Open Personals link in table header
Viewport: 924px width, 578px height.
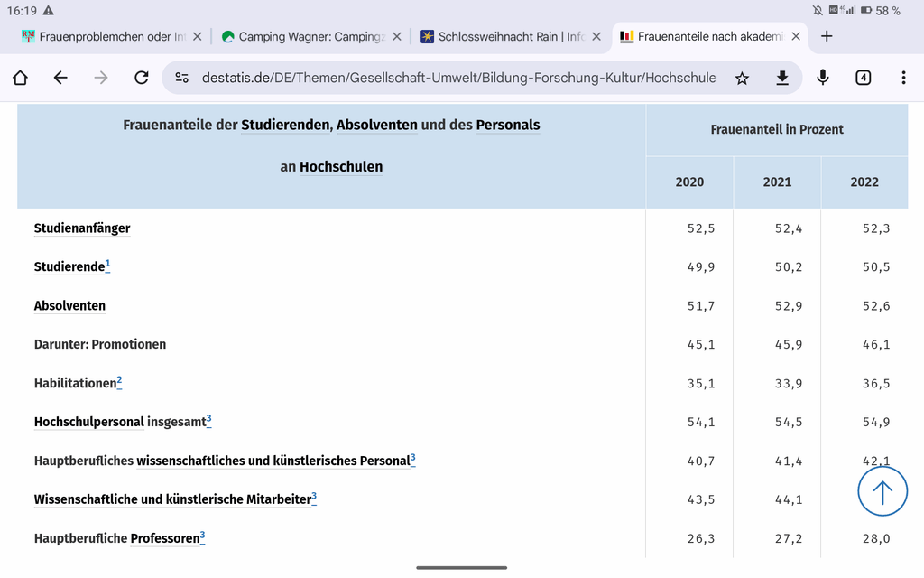(508, 125)
